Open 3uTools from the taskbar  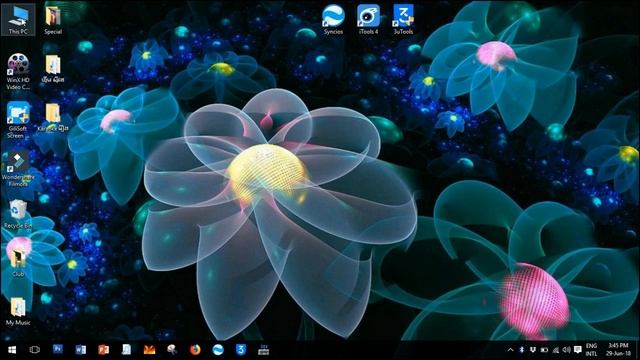coord(241,350)
